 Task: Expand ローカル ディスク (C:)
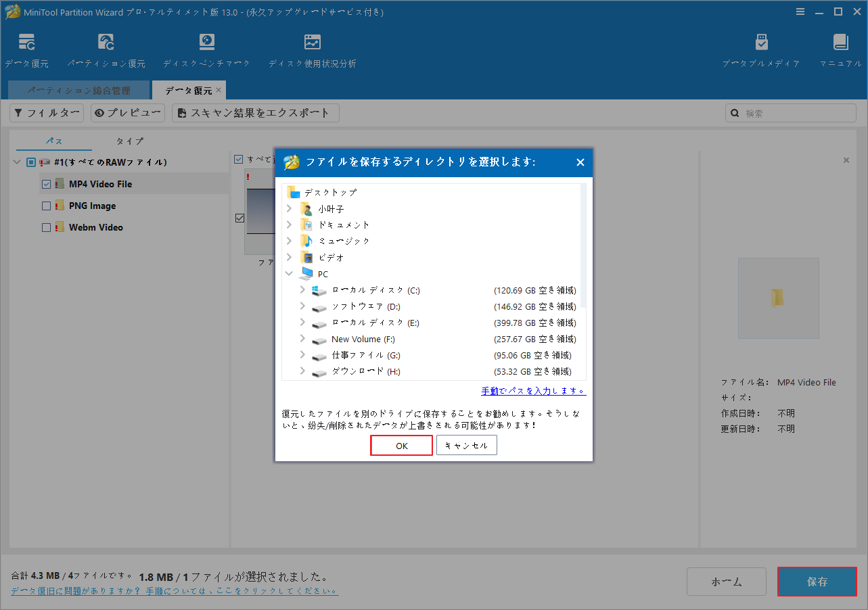click(x=302, y=289)
